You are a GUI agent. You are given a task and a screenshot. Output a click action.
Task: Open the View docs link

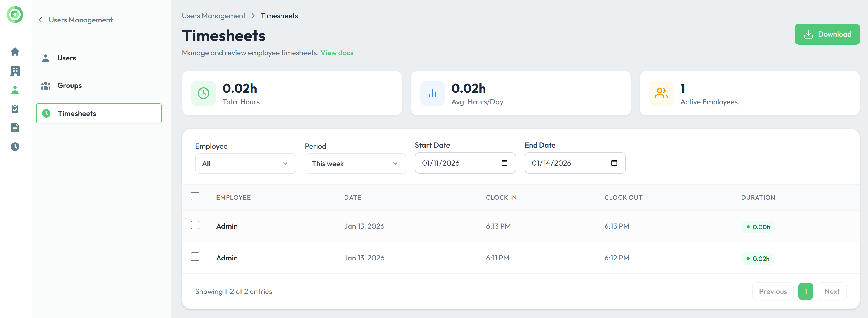(x=337, y=53)
